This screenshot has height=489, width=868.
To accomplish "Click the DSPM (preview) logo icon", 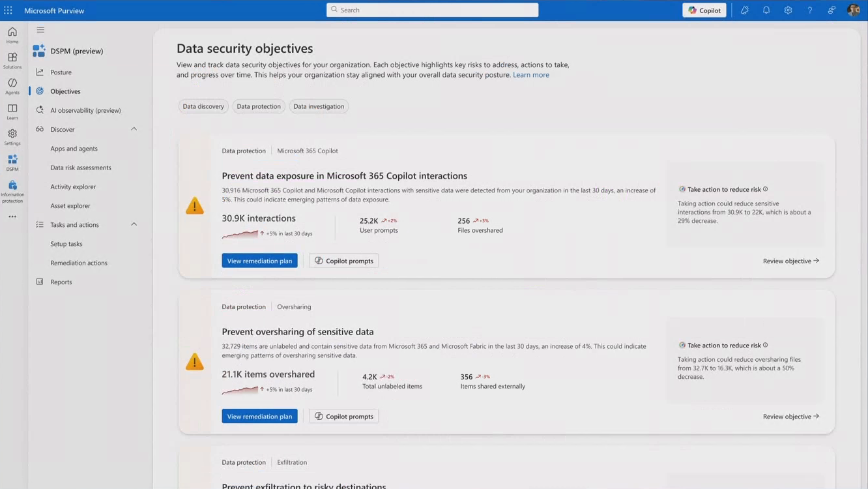I will pyautogui.click(x=39, y=51).
